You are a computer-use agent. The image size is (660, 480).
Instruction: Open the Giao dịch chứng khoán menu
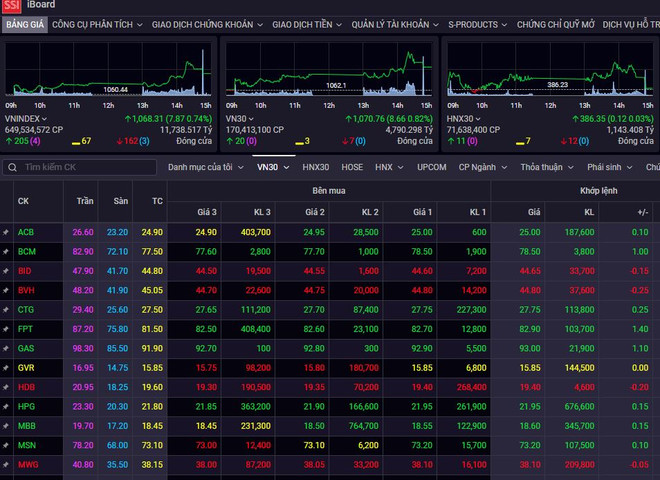pos(207,25)
